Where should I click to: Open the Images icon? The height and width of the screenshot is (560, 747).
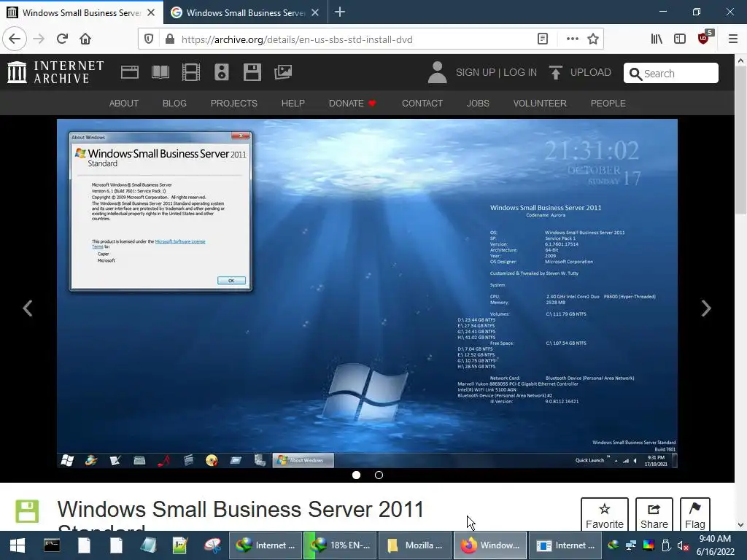[x=282, y=72]
